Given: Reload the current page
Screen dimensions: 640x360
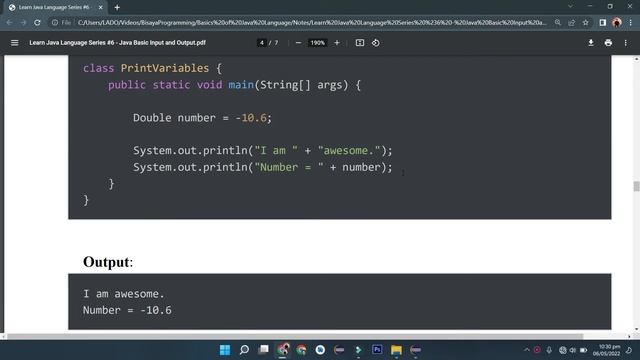Looking at the screenshot, I should pos(37,23).
